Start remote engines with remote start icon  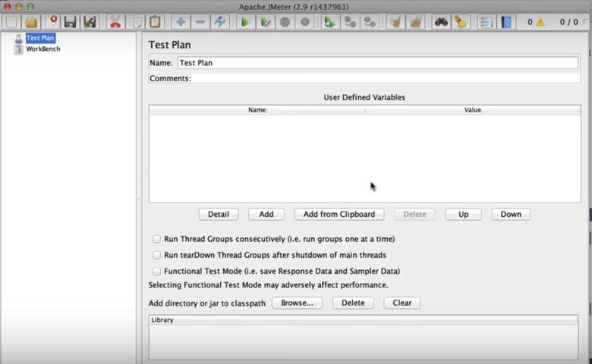click(330, 22)
